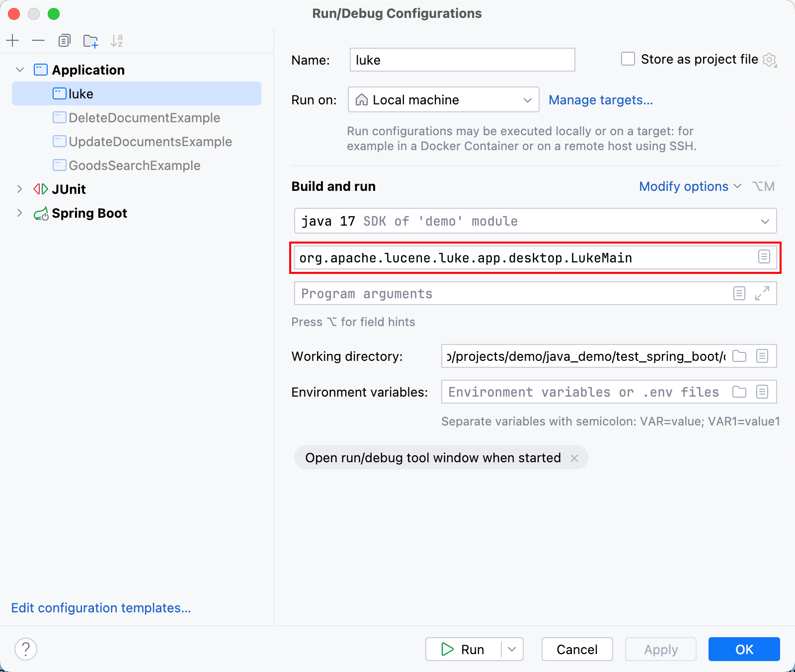Select the GoodsSearchExample configuration
The image size is (795, 672).
pyautogui.click(x=137, y=165)
